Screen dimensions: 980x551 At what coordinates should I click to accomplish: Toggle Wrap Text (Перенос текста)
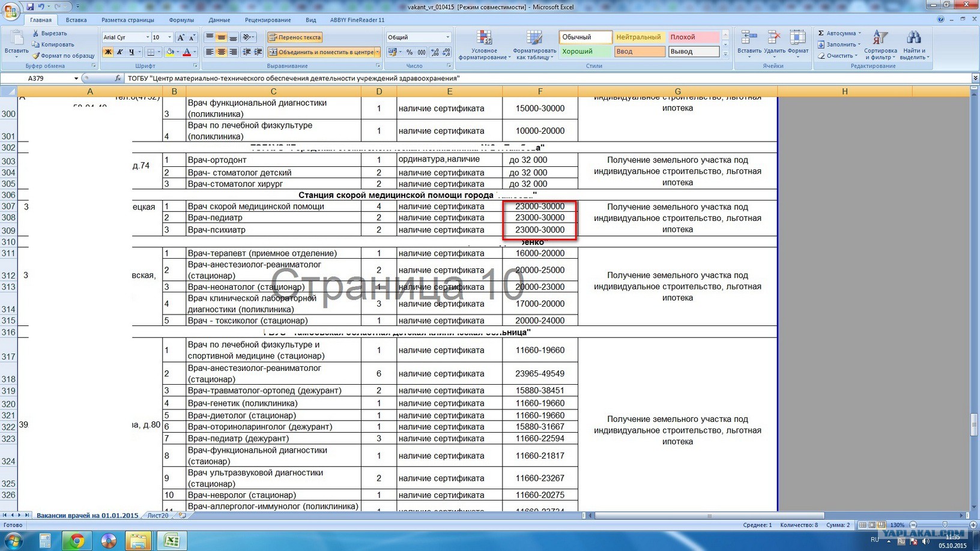[x=294, y=37]
